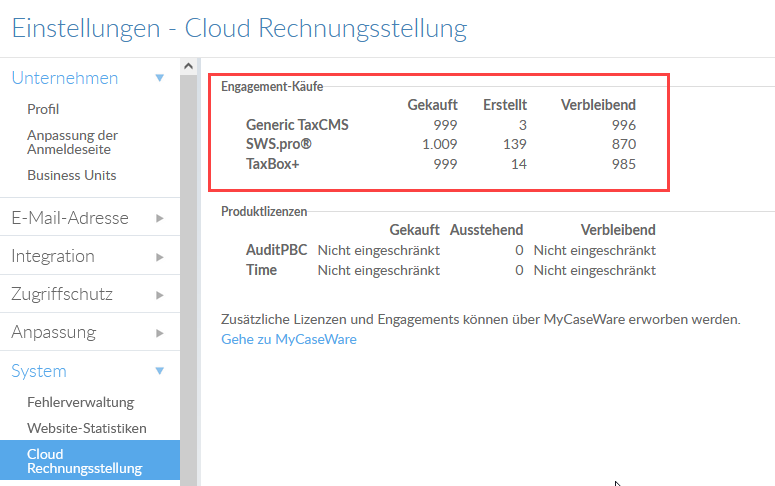Open Fehlerverwaltung page
775x486 pixels.
pos(81,402)
